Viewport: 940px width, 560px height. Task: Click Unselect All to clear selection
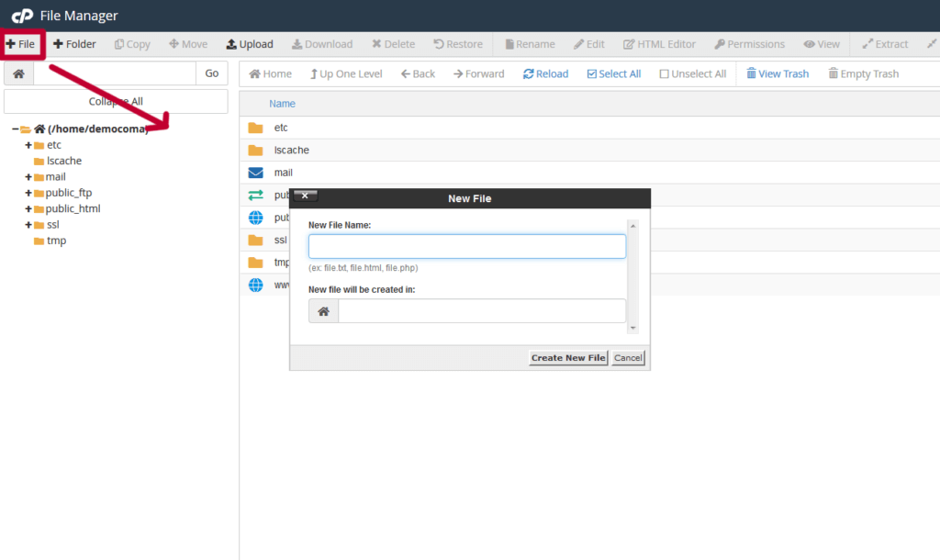692,73
